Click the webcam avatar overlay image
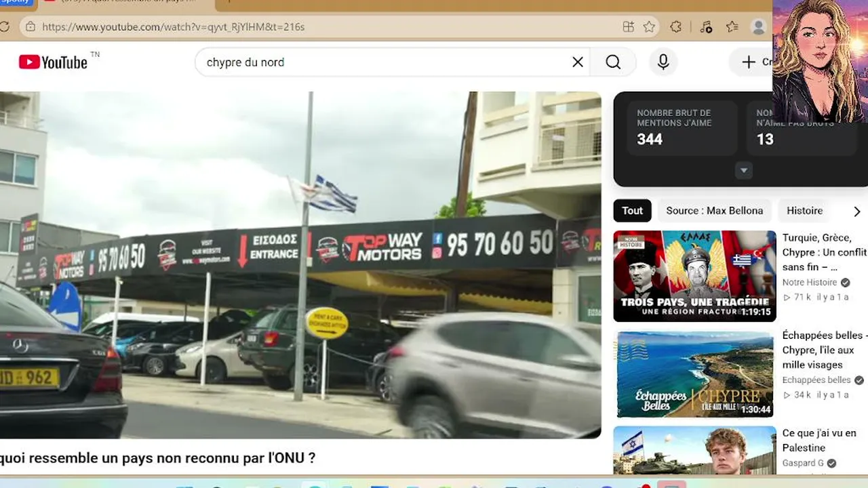Screen dimensions: 868x488 click(x=820, y=61)
